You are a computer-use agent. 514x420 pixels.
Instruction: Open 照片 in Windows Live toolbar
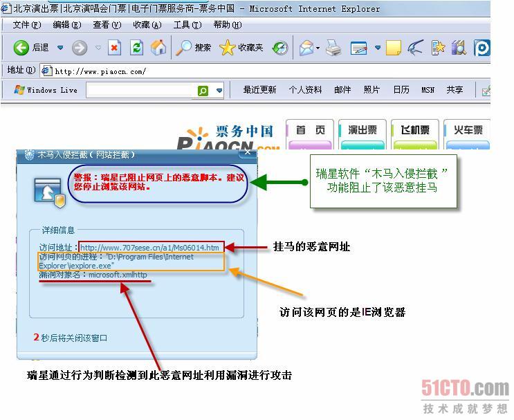click(x=371, y=89)
